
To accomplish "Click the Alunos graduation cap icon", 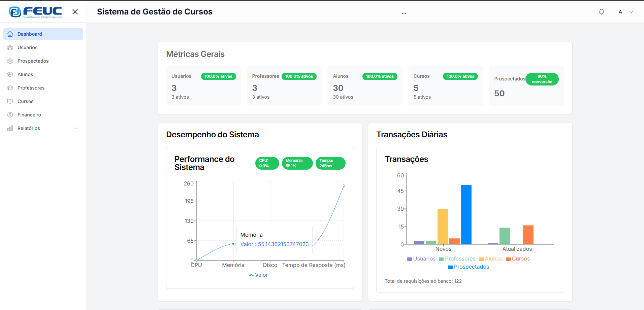I will 10,74.
